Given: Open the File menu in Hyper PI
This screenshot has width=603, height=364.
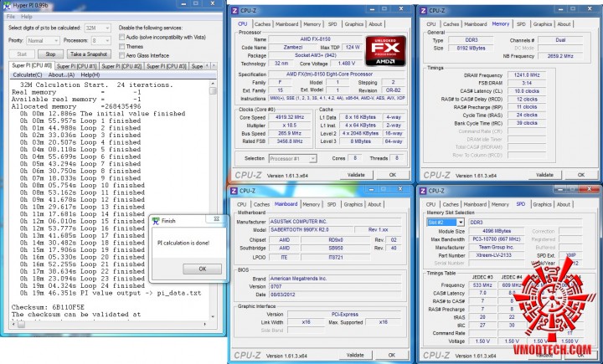Looking at the screenshot, I should click(11, 17).
